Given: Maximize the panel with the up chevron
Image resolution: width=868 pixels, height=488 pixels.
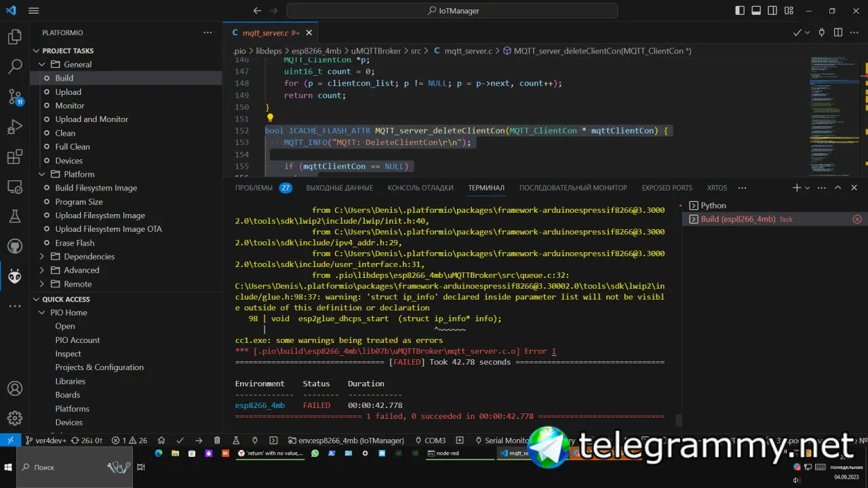Looking at the screenshot, I should (x=837, y=188).
